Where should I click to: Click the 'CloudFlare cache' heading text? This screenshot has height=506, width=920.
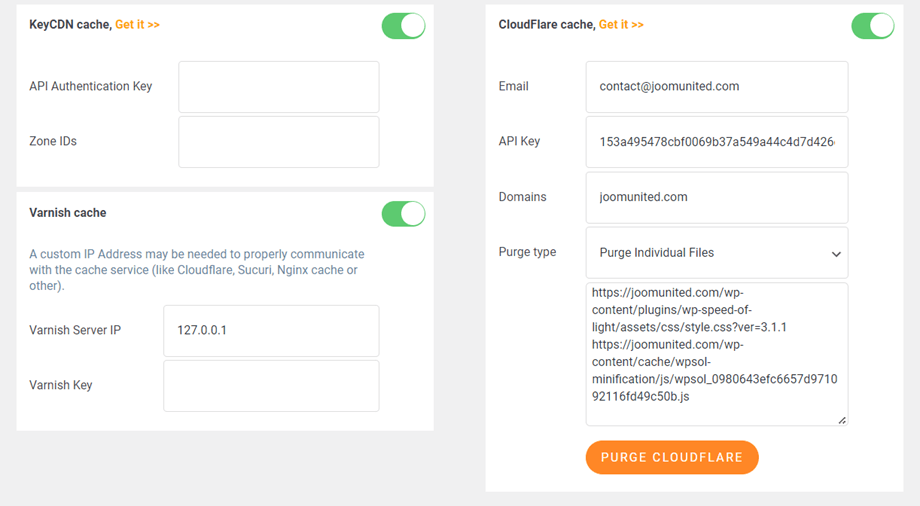click(x=546, y=25)
